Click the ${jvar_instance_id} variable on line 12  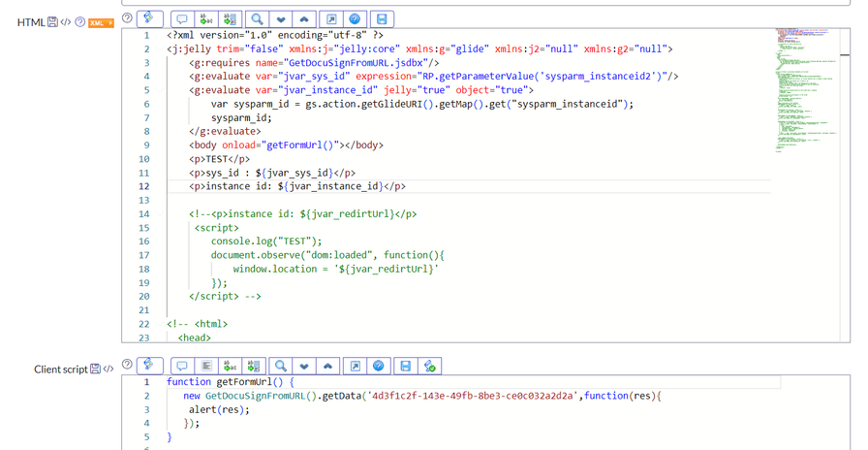pos(330,186)
